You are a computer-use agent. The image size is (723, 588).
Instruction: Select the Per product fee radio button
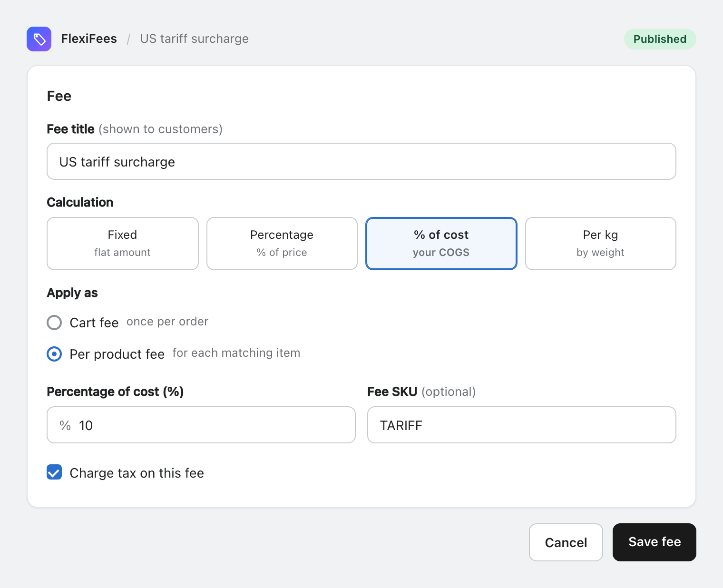click(x=54, y=354)
